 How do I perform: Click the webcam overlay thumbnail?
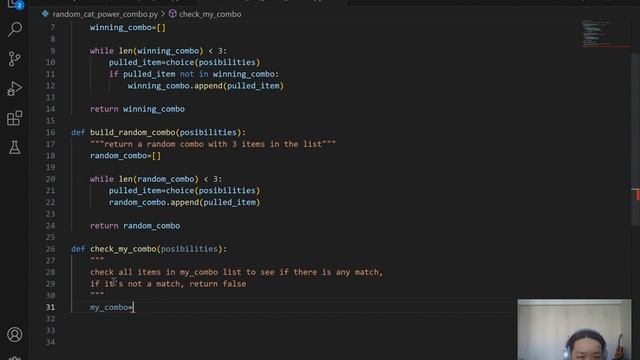pyautogui.click(x=574, y=329)
